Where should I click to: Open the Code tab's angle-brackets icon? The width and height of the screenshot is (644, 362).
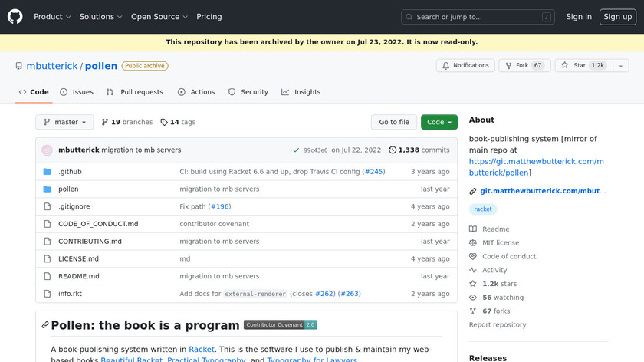22,92
